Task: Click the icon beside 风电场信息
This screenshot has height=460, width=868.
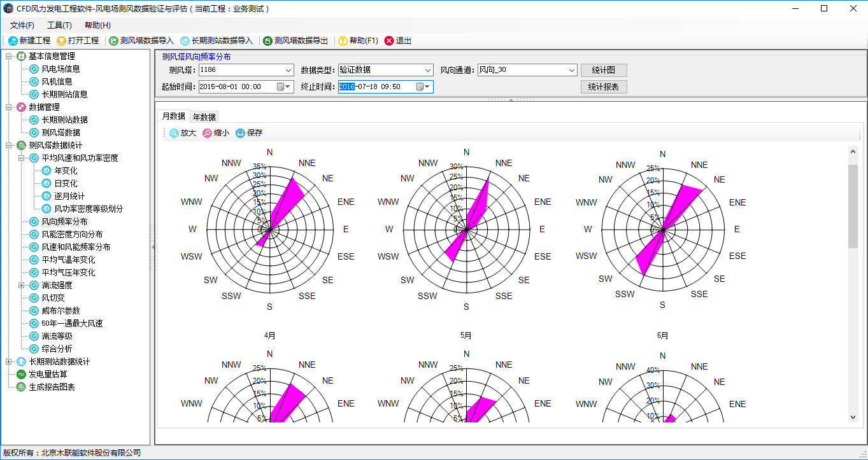Action: pyautogui.click(x=34, y=69)
